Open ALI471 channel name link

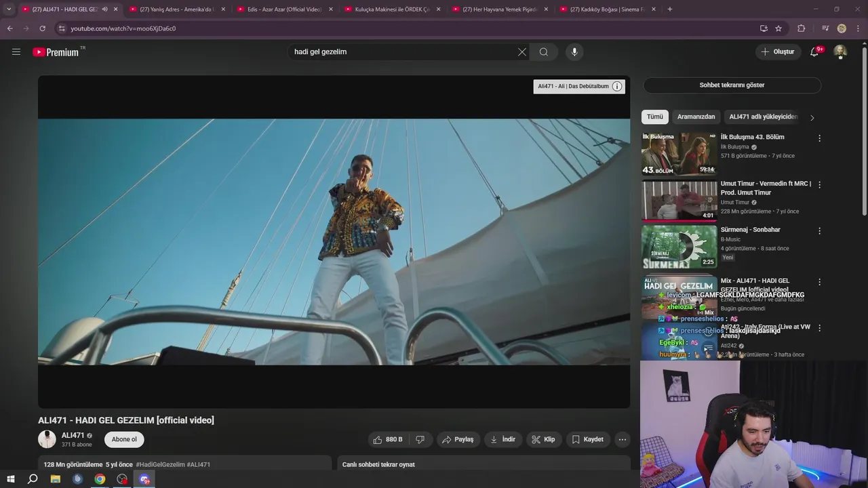(73, 435)
